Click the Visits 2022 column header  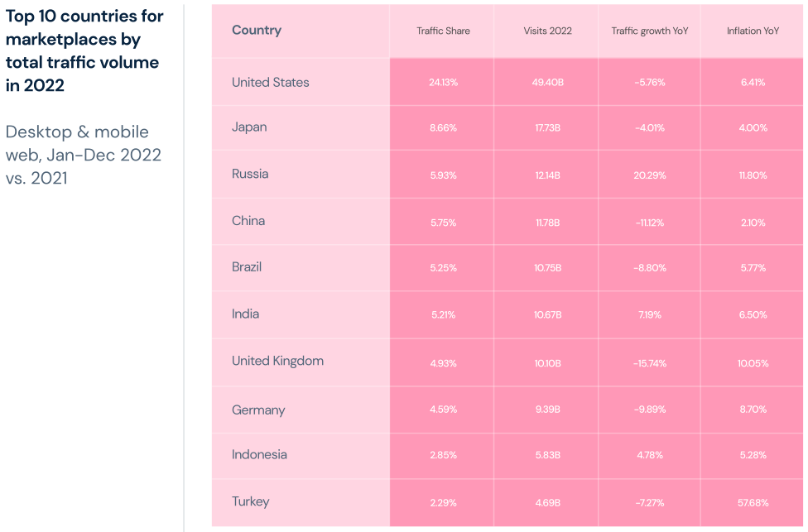(547, 31)
